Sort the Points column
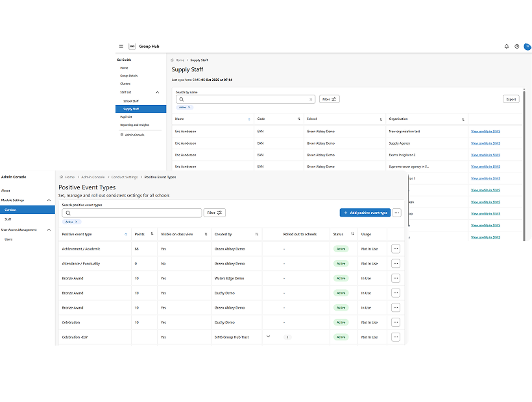This screenshot has height=402, width=532. [152, 234]
